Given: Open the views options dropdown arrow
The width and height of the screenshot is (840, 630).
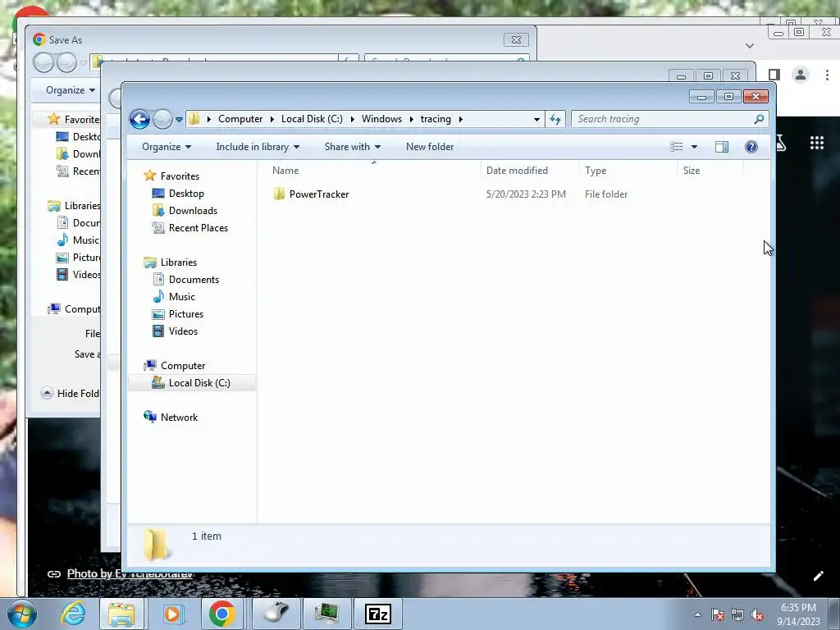Looking at the screenshot, I should 694,147.
